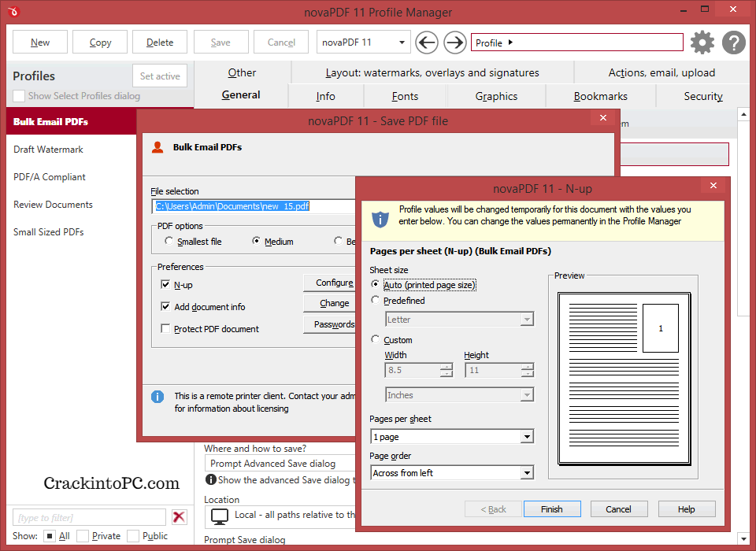Viewport: 756px width, 551px height.
Task: Click the New profile button
Action: [40, 43]
